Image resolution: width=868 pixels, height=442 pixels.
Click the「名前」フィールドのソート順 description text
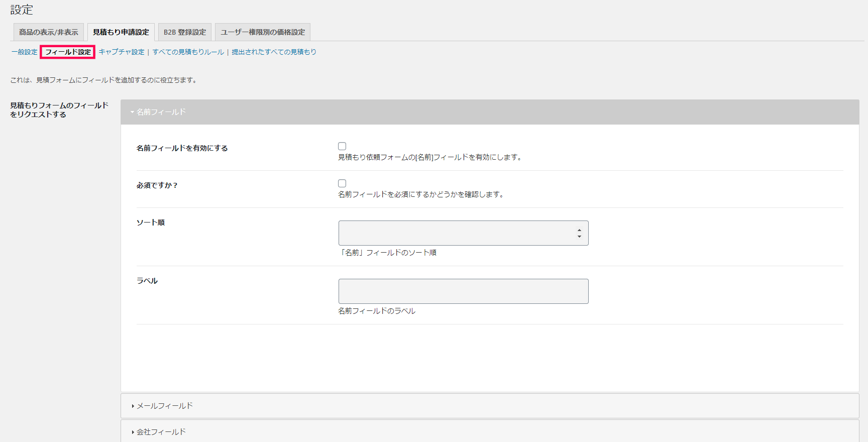387,253
